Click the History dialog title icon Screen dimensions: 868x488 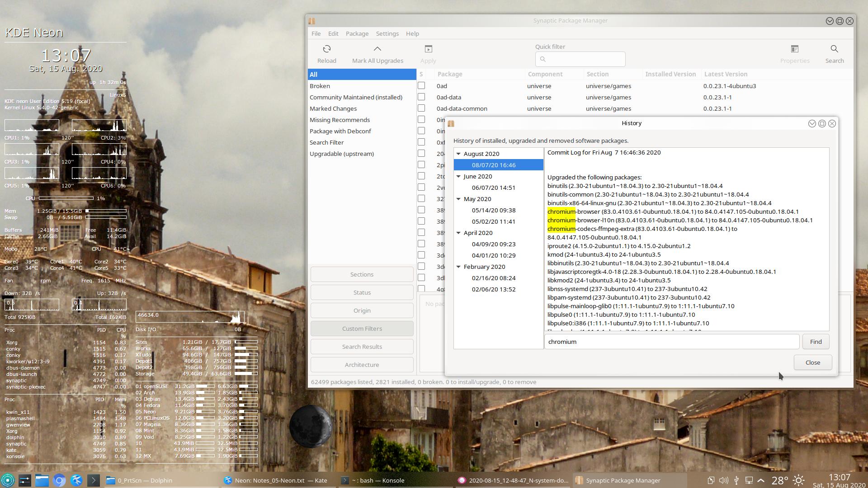[451, 123]
